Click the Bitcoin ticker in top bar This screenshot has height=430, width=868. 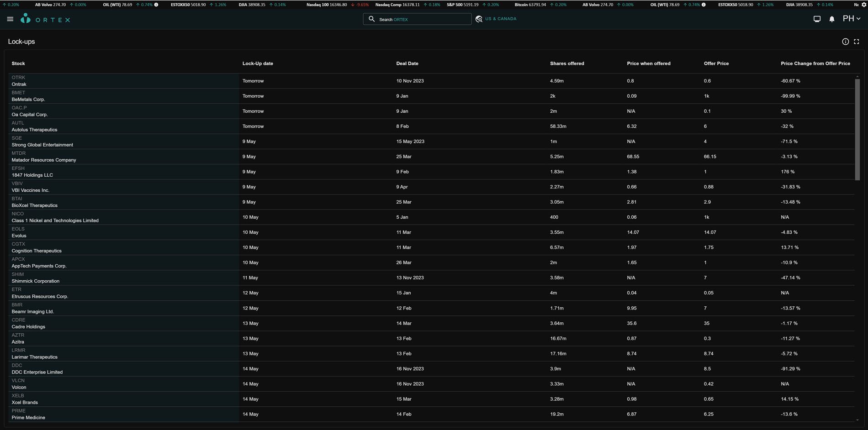coord(530,5)
